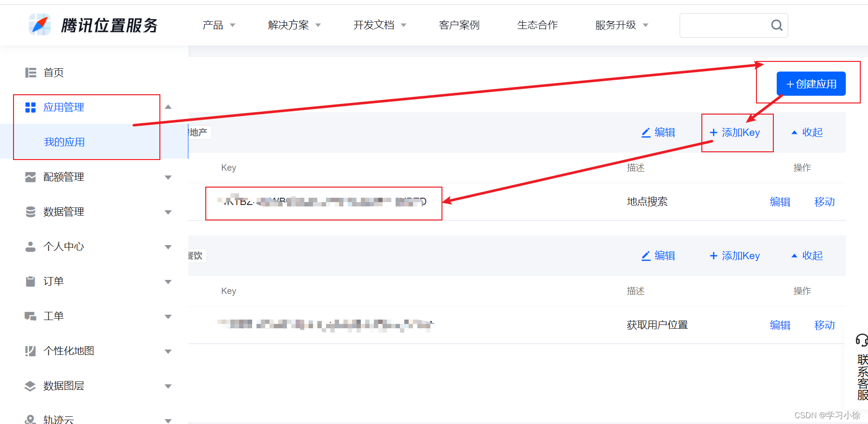Click 编辑 link in 地产 app header

658,132
